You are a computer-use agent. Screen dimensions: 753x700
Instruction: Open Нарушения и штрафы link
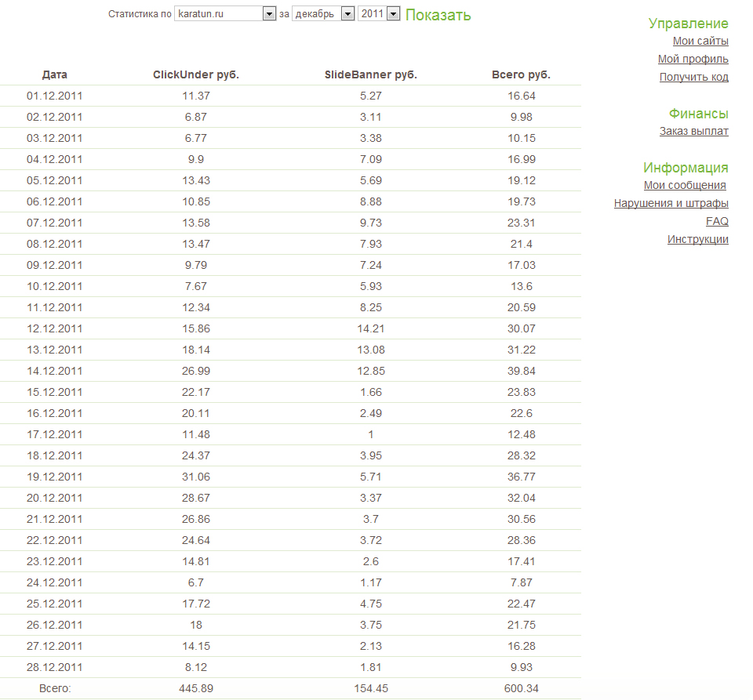[671, 204]
